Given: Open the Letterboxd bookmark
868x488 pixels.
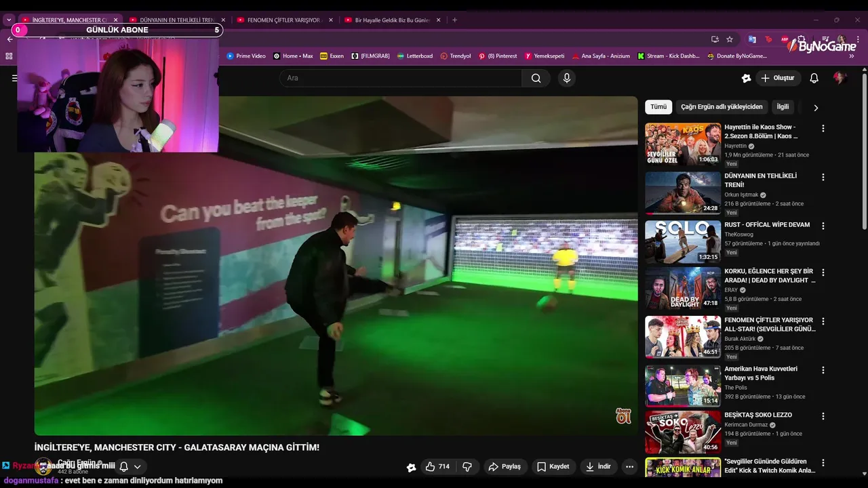Looking at the screenshot, I should pos(415,56).
